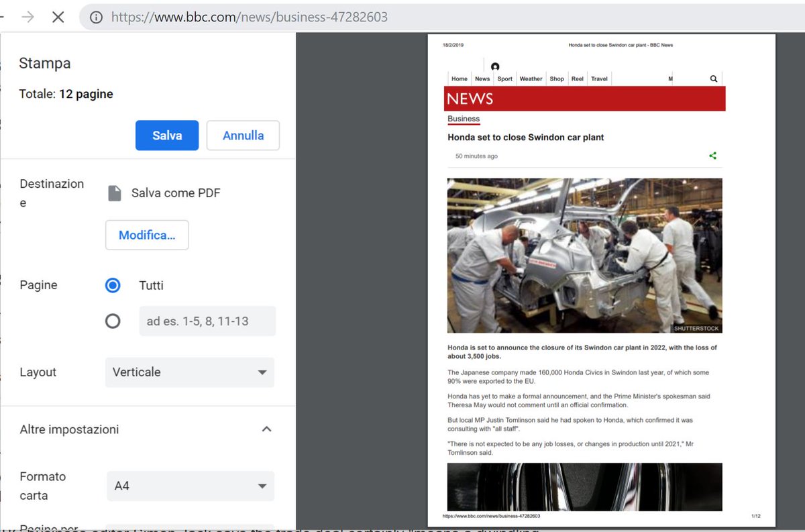Viewport: 805px width, 532px height.
Task: Select the Tutti pages radio button
Action: pos(113,285)
